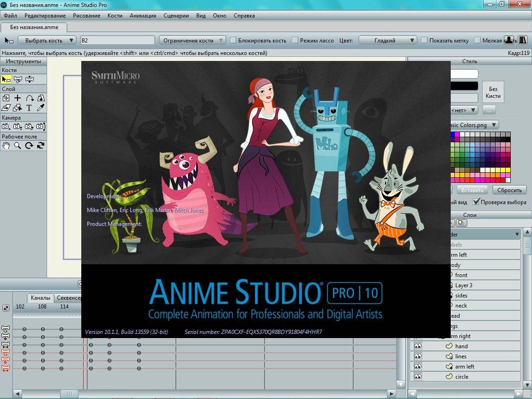Open the library books icon on the options bar
Viewport: 532px width, 399px height.
523,40
